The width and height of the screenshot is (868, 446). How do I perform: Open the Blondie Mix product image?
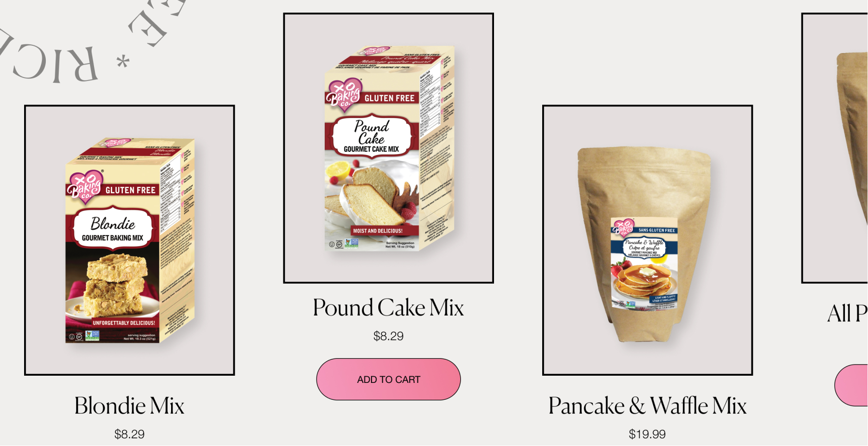tap(130, 240)
